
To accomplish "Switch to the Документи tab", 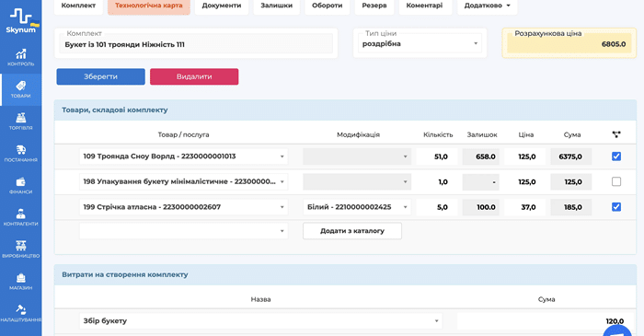I will (x=222, y=6).
